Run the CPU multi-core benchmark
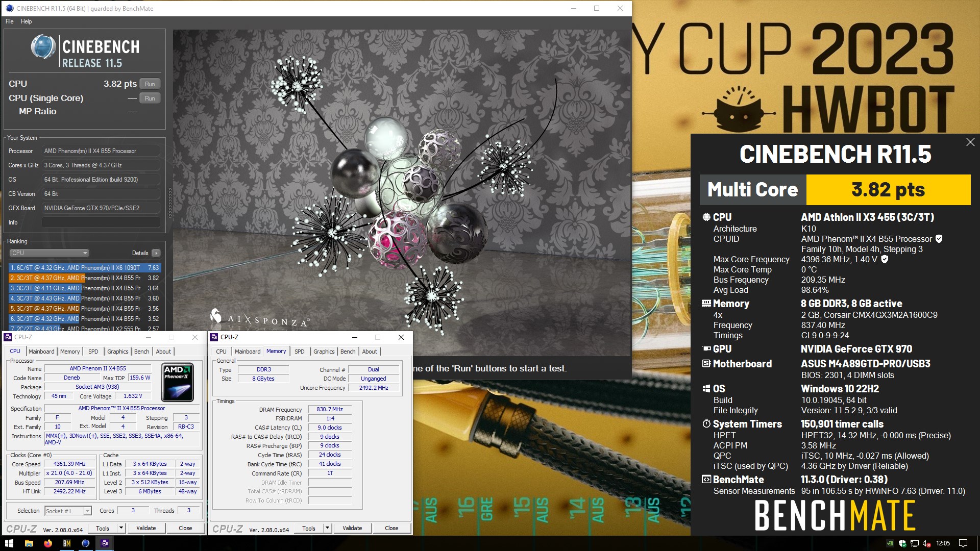The width and height of the screenshot is (980, 551). pyautogui.click(x=150, y=84)
